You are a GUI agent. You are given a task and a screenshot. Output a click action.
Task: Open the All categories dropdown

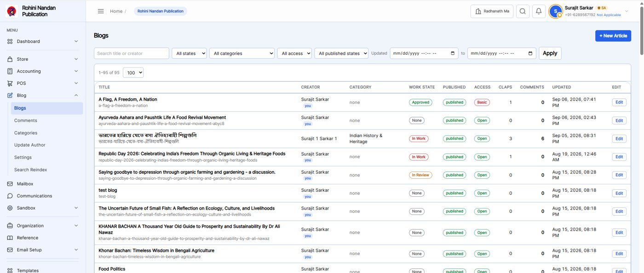point(242,53)
